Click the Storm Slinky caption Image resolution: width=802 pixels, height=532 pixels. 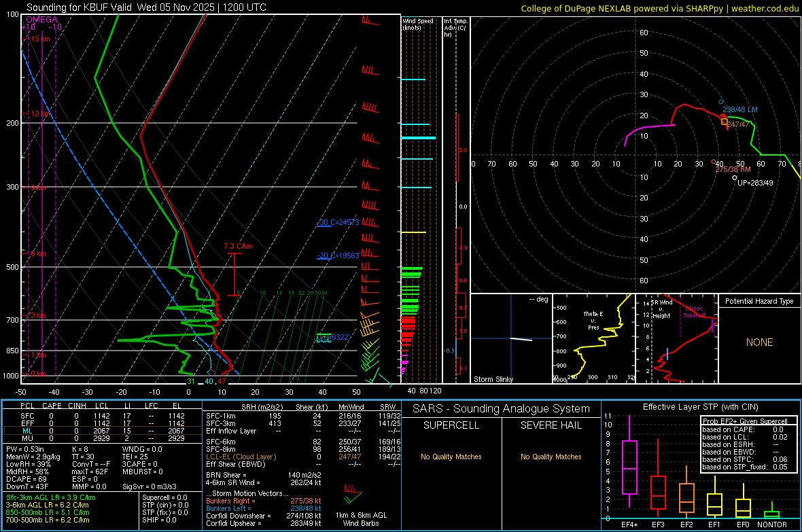pyautogui.click(x=493, y=379)
